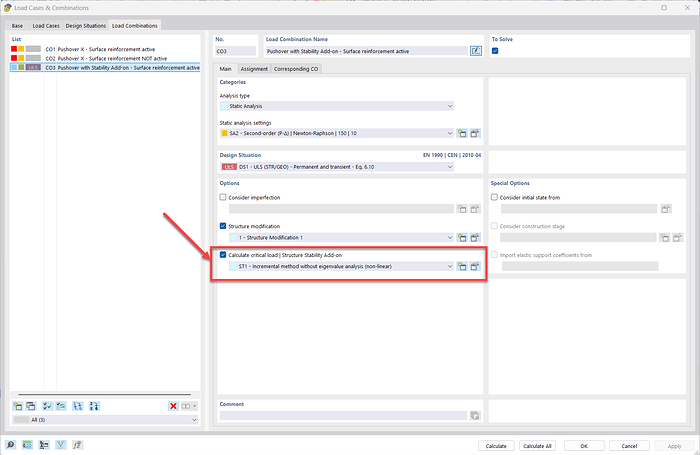Click the copy load combination icon under the list
The height and width of the screenshot is (455, 700).
click(x=31, y=406)
